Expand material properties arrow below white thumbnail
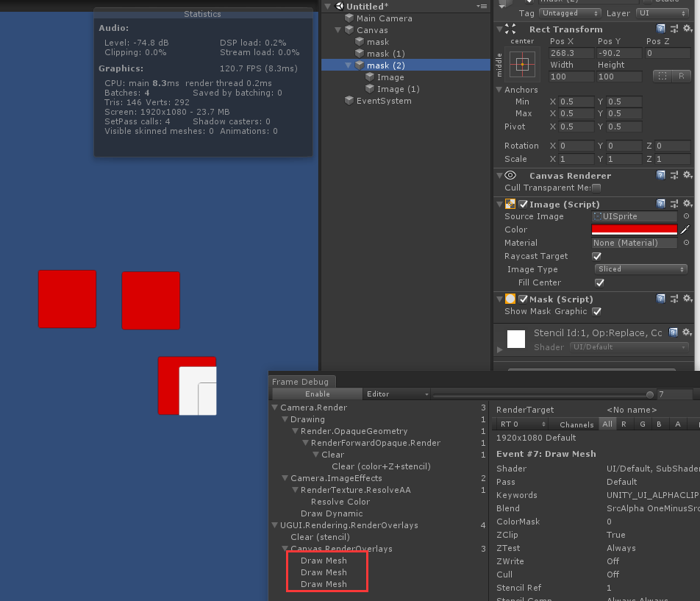The width and height of the screenshot is (700, 601). [x=499, y=349]
